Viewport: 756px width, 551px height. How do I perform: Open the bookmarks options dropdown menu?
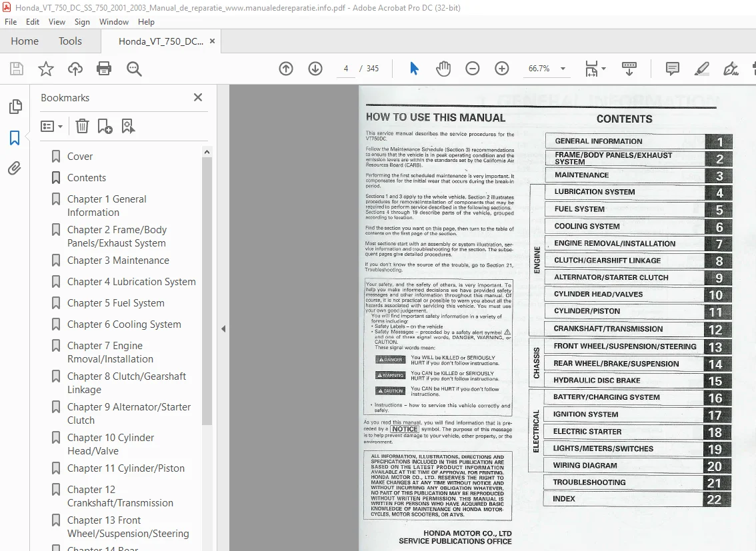pyautogui.click(x=51, y=126)
